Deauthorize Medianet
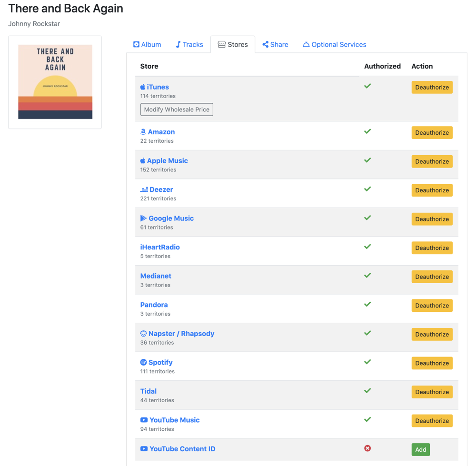Image resolution: width=476 pixels, height=466 pixels. 432,277
